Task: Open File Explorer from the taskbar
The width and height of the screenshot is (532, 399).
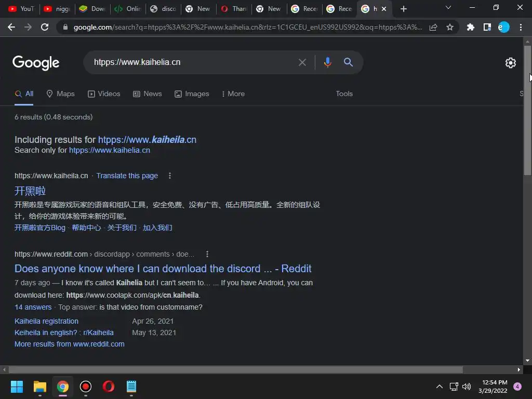Action: 39,387
